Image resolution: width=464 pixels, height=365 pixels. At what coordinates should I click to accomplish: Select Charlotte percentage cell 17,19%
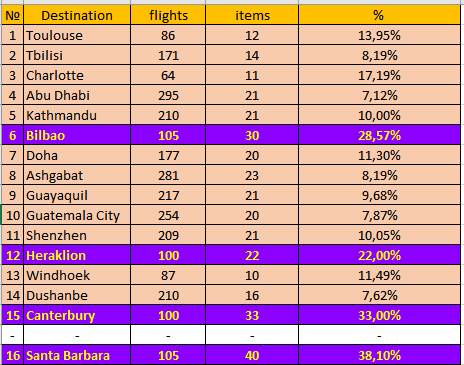(x=379, y=75)
